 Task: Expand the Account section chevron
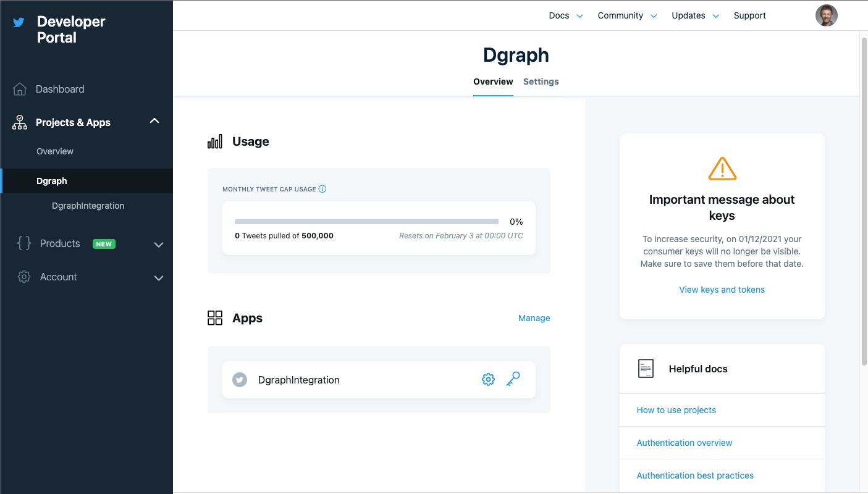tap(159, 278)
